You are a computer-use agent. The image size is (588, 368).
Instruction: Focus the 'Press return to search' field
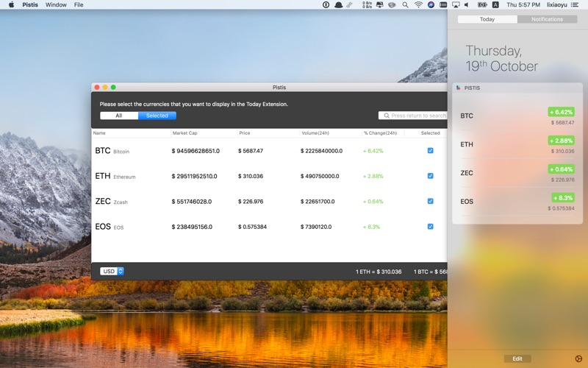coord(413,116)
